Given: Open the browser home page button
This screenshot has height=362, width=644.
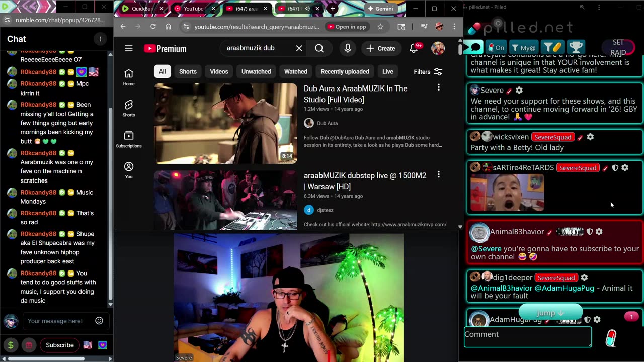Looking at the screenshot, I should pos(168,27).
